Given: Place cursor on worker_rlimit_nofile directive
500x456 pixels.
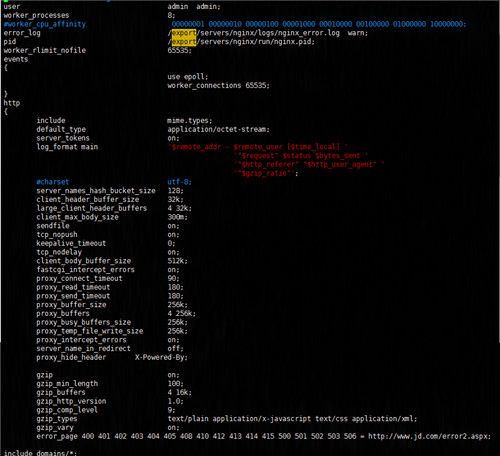Looking at the screenshot, I should click(x=45, y=50).
